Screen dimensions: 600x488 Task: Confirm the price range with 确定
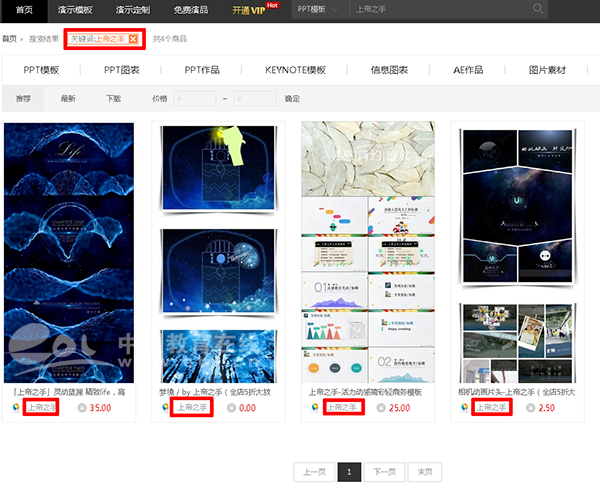click(x=292, y=99)
